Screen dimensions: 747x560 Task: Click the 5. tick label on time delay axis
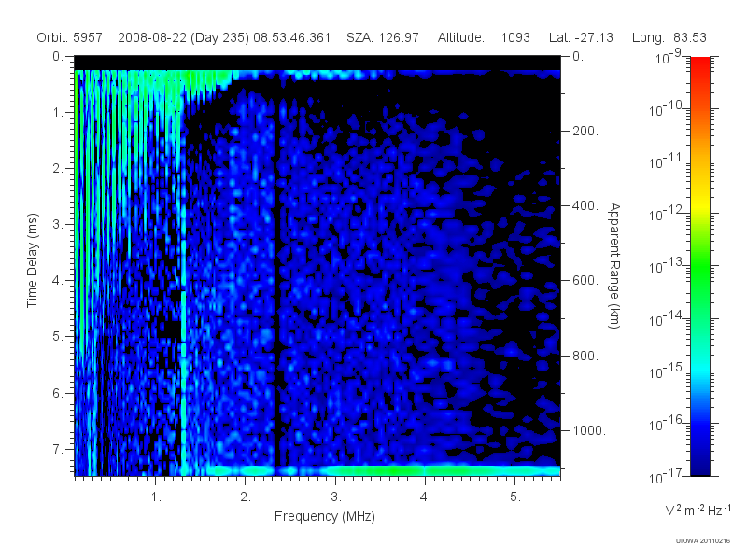pyautogui.click(x=58, y=336)
